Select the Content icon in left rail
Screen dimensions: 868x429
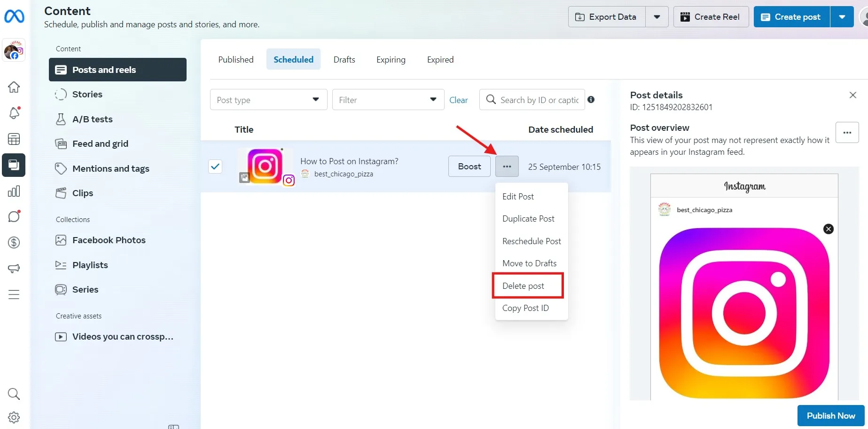[14, 165]
